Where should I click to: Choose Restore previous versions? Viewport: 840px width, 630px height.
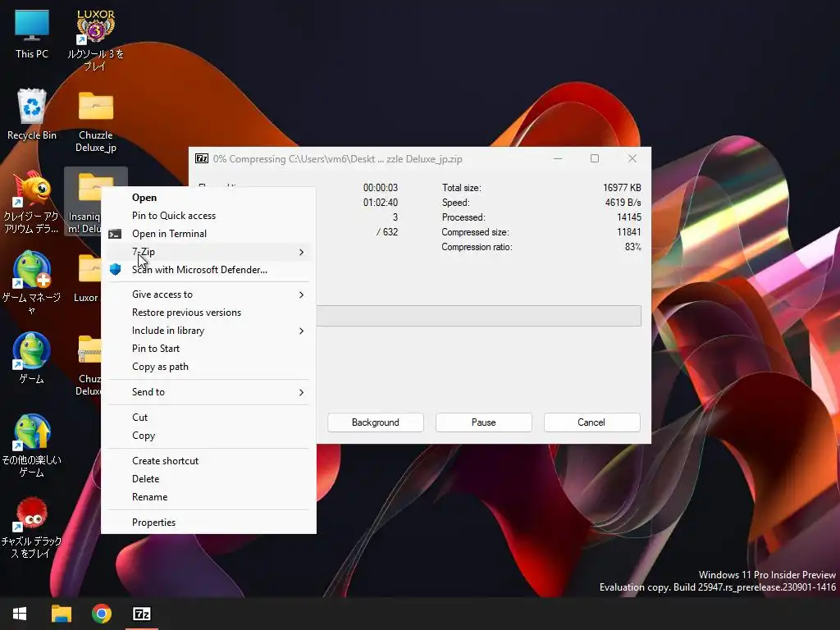[x=208, y=313]
